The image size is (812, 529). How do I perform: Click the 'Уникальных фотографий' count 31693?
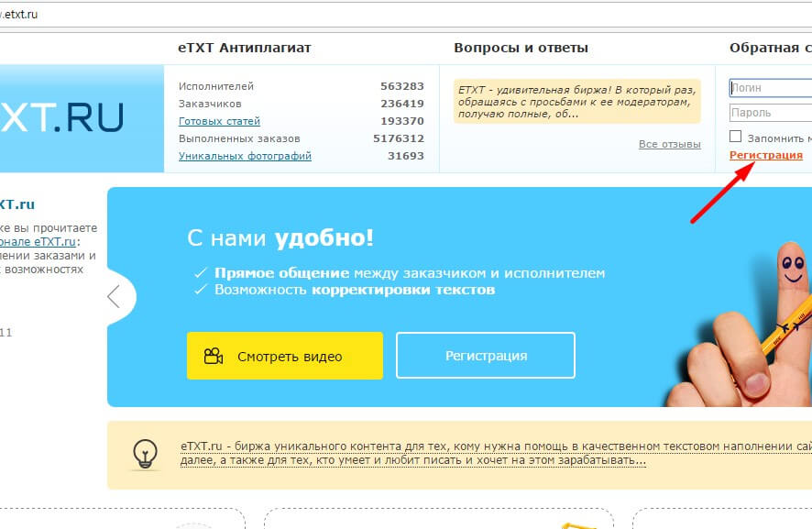tap(406, 156)
